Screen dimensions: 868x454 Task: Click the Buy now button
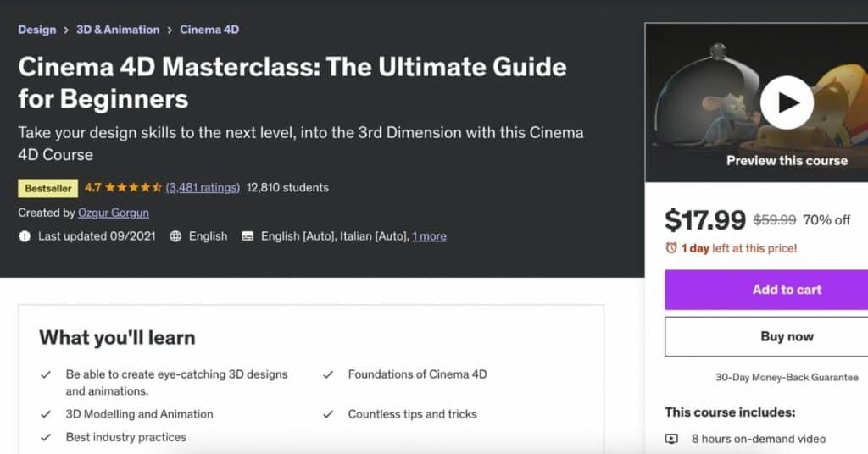click(x=766, y=336)
